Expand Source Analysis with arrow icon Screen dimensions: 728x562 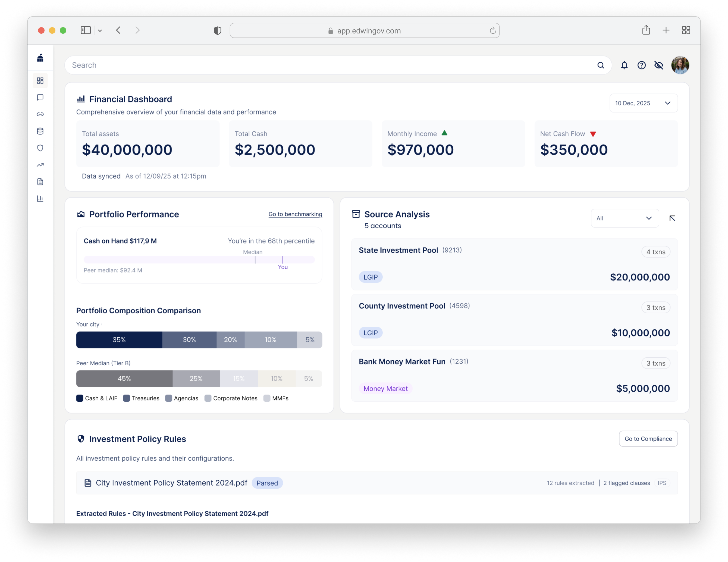point(672,218)
